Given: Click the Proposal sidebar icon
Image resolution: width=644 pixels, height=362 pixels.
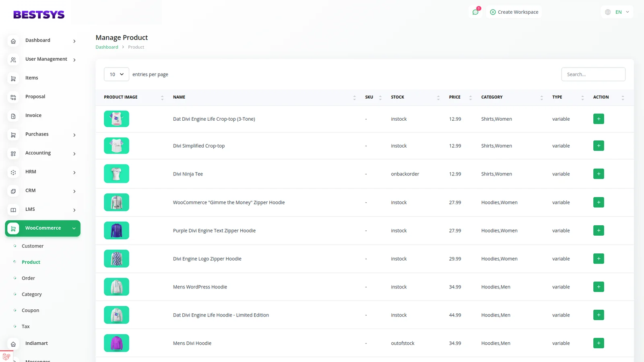Looking at the screenshot, I should [13, 97].
